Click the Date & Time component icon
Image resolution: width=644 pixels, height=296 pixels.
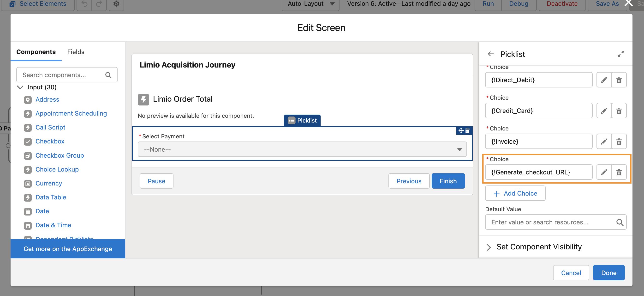pyautogui.click(x=28, y=226)
